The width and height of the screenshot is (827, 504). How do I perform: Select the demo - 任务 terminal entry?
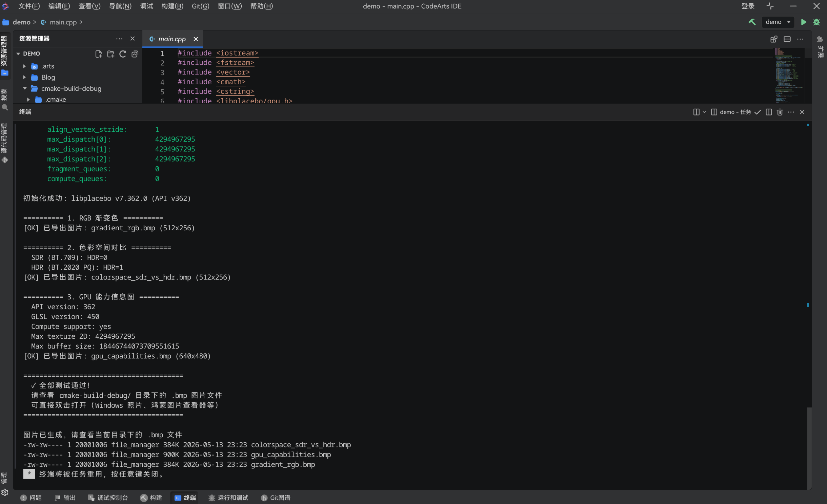(731, 112)
